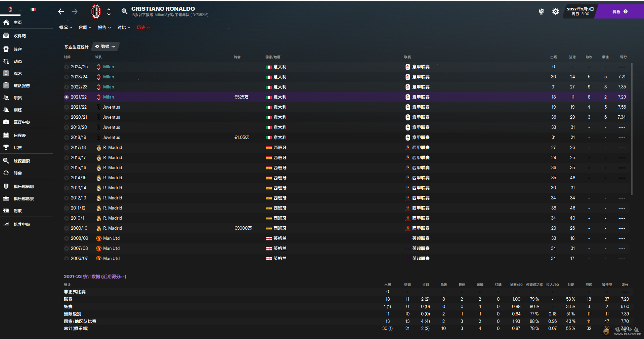Click the up/down player switcher chevrons
The image size is (644, 339).
pyautogui.click(x=109, y=12)
